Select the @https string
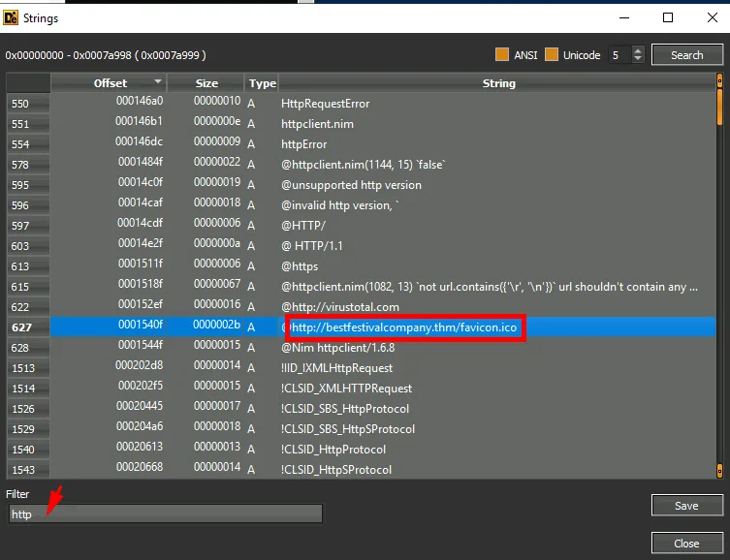This screenshot has width=730, height=560. (x=300, y=266)
